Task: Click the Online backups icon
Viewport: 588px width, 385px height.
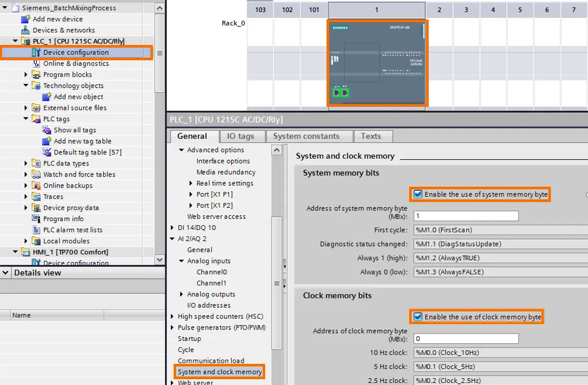Action: point(36,186)
